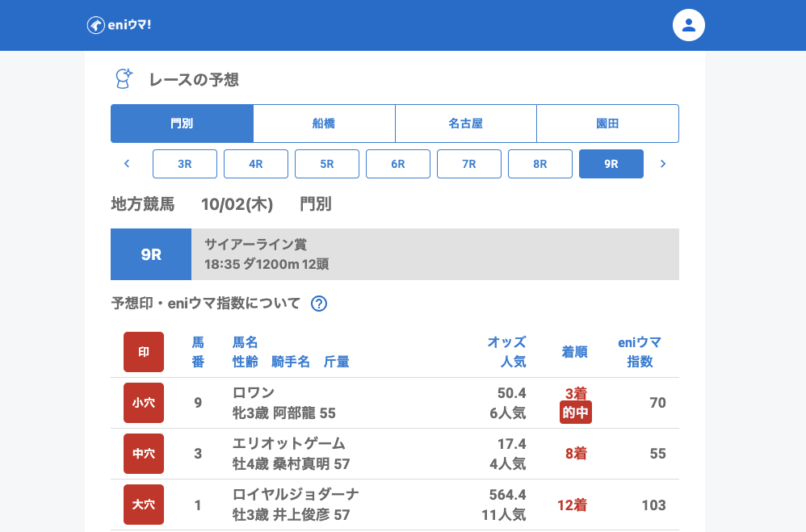Switch to the 名古屋 racecourse tab
The width and height of the screenshot is (806, 532).
tap(466, 124)
